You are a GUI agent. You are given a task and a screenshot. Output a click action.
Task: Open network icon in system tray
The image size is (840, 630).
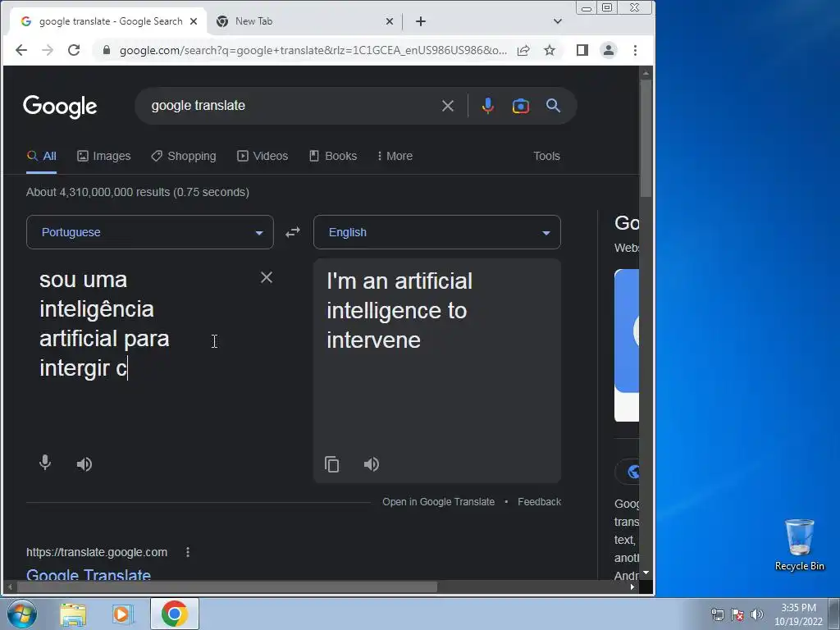click(717, 614)
